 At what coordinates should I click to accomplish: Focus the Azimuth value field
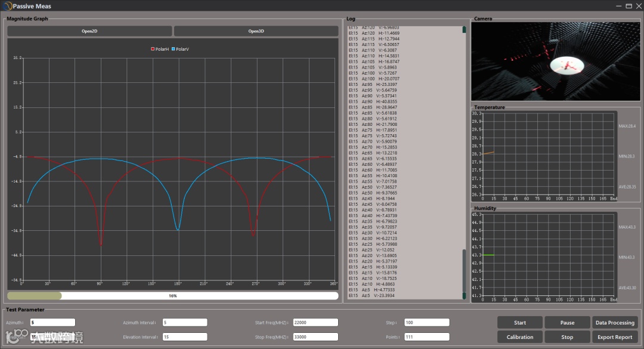point(52,323)
